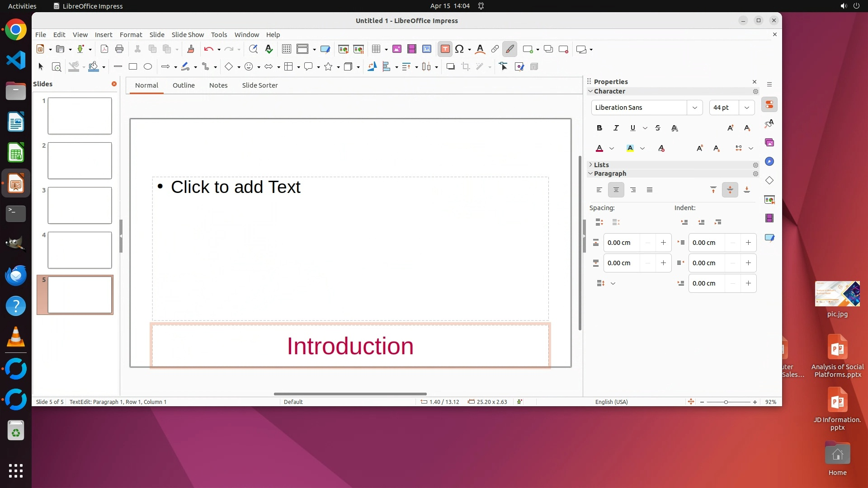This screenshot has height=488, width=868.
Task: Click the Export as PDF icon
Action: click(104, 49)
